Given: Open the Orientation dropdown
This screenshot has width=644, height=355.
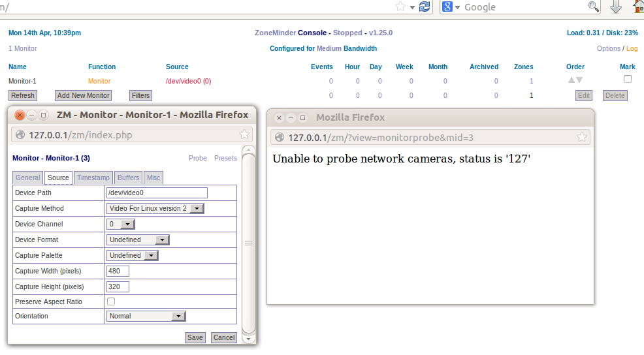Looking at the screenshot, I should pos(146,316).
